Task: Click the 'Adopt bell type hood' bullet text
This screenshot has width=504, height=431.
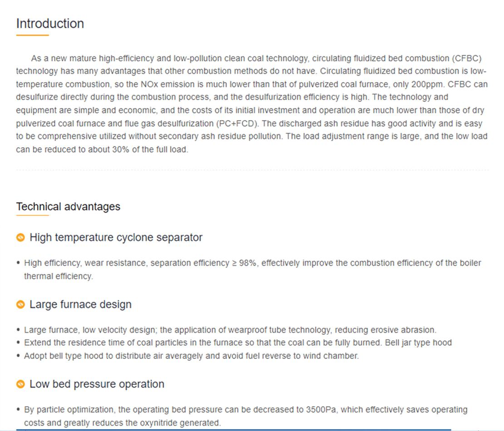Action: click(191, 356)
